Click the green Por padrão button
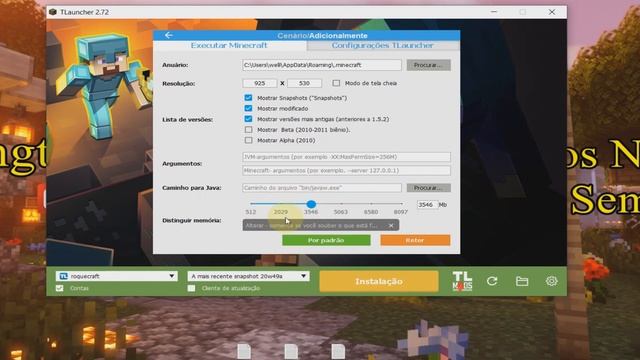 click(326, 240)
